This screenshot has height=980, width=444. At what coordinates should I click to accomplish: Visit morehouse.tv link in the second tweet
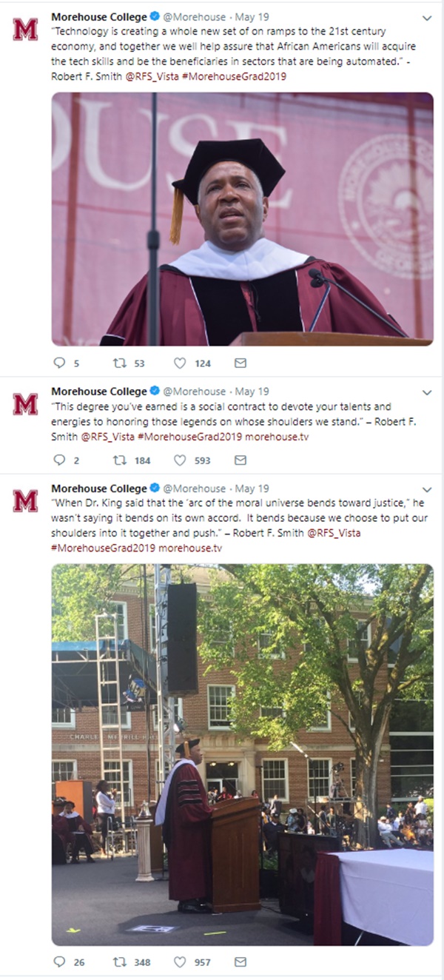click(x=277, y=437)
